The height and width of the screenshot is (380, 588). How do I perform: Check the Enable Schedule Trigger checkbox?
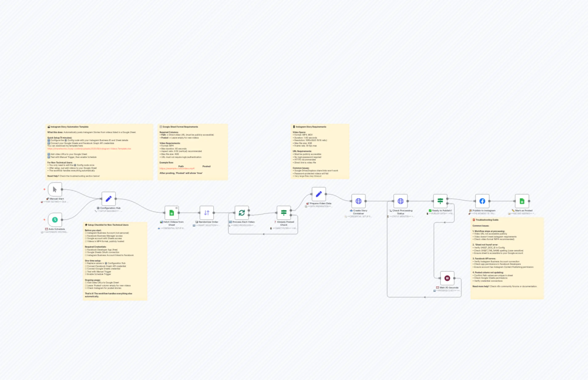86,274
